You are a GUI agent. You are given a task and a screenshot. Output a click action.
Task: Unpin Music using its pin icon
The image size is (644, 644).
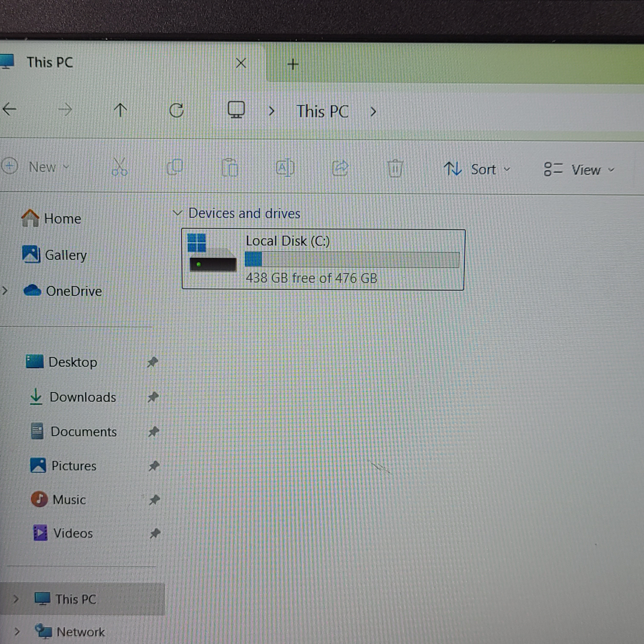pyautogui.click(x=154, y=500)
